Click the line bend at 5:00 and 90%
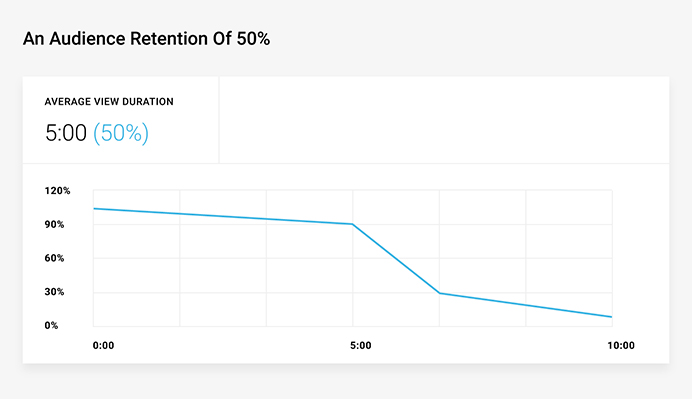692x399 pixels. pyautogui.click(x=353, y=224)
